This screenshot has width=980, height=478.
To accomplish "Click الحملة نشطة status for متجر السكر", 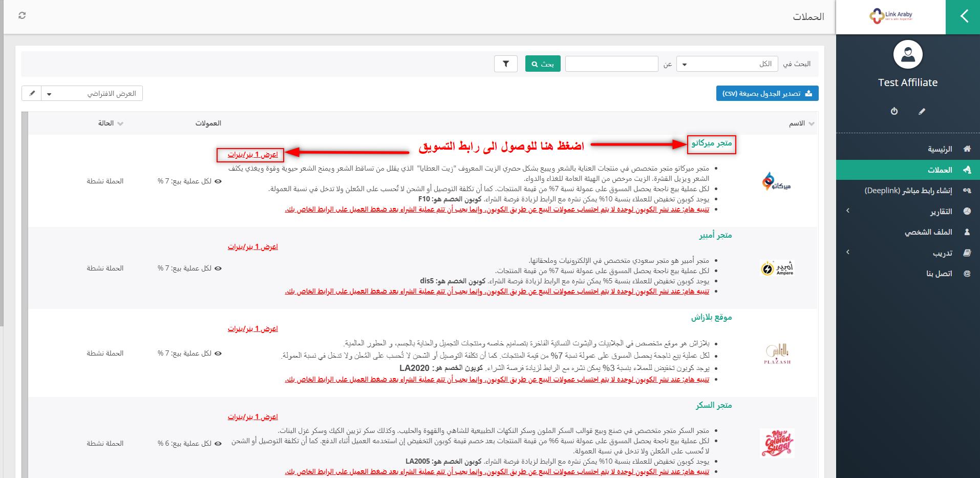I will (105, 444).
